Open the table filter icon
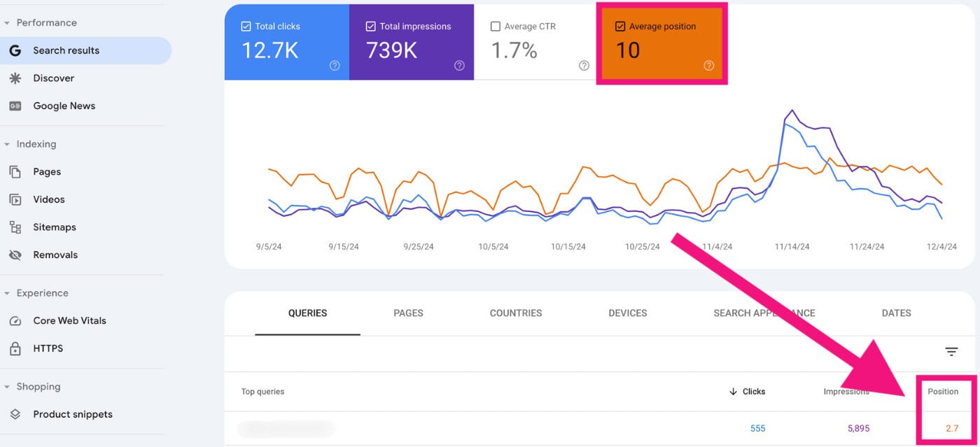This screenshot has height=447, width=980. point(951,352)
